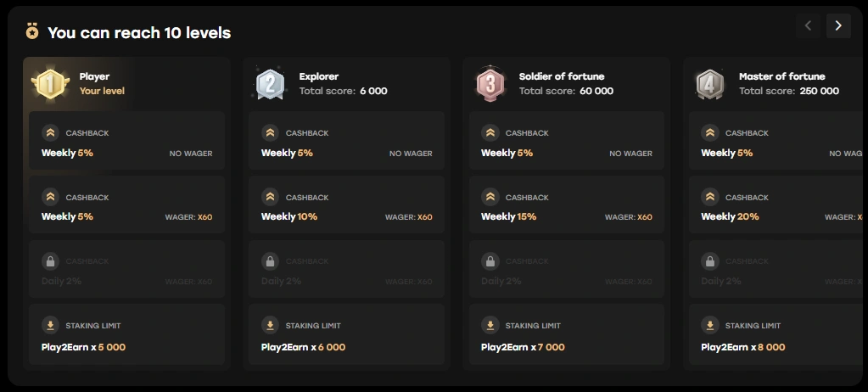Viewport: 868px width, 392px height.
Task: Select the Explorer Weekly 10% cashback card
Action: pos(346,207)
